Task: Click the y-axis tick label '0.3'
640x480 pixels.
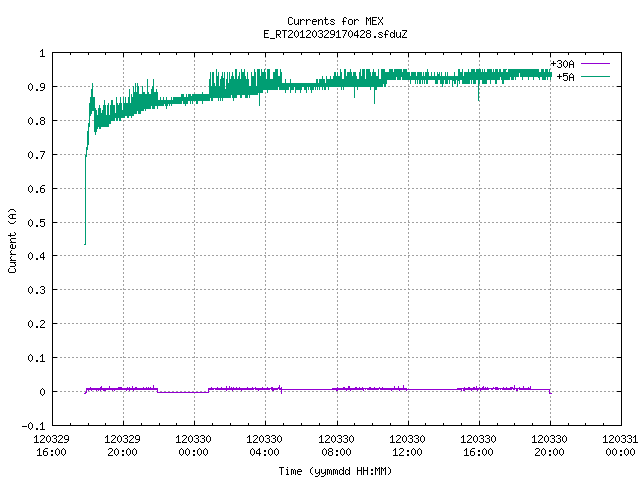Action: click(36, 290)
